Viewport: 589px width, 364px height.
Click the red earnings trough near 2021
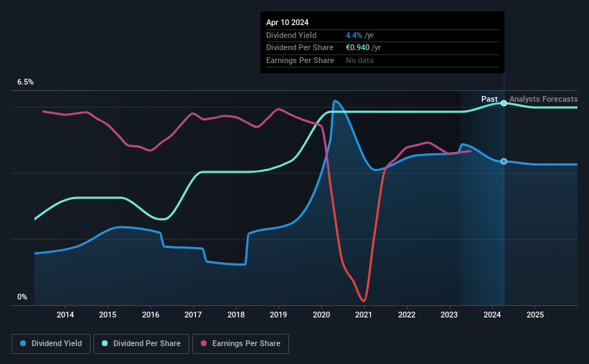pos(364,300)
